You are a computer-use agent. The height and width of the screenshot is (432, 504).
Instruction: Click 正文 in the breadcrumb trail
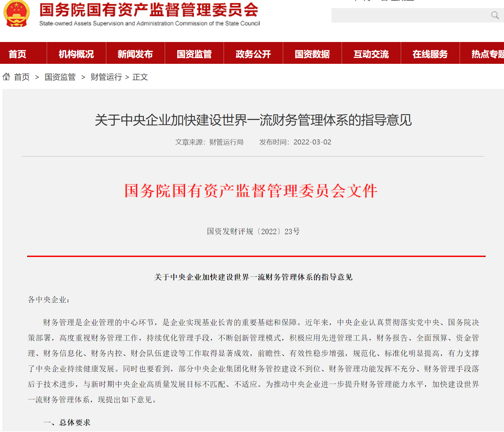140,77
